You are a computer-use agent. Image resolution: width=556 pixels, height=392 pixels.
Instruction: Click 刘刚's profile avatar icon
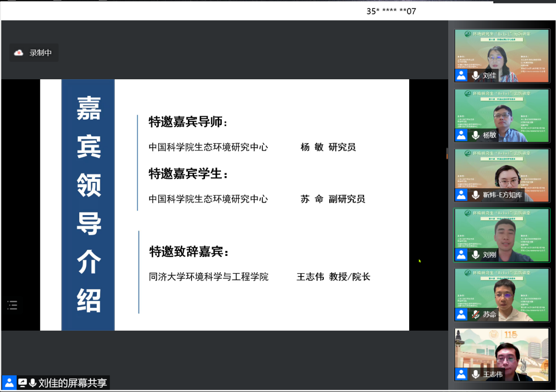click(x=461, y=254)
